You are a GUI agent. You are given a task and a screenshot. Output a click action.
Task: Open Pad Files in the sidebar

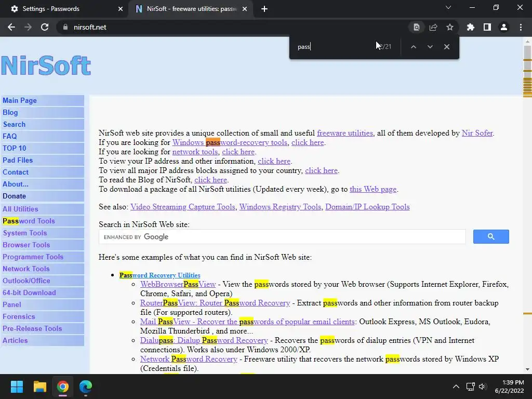point(43,160)
